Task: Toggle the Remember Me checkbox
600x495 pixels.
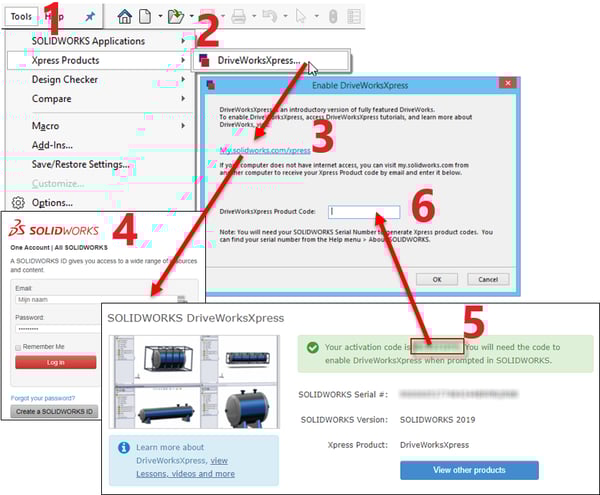Action: 18,347
